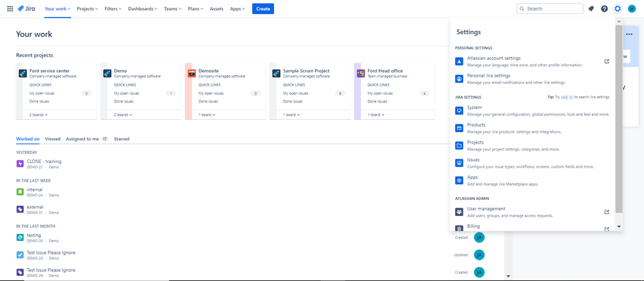644x281 pixels.
Task: Switch to the Worked on tab
Action: point(28,139)
